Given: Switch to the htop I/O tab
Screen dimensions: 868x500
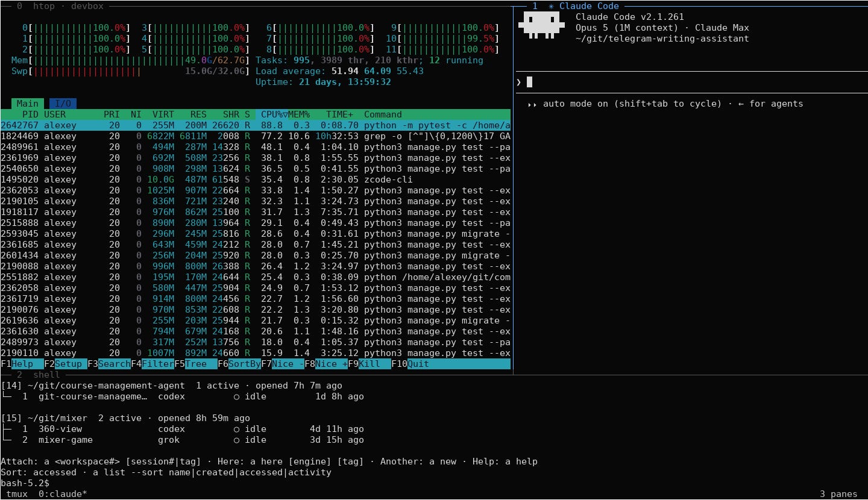Looking at the screenshot, I should click(63, 104).
